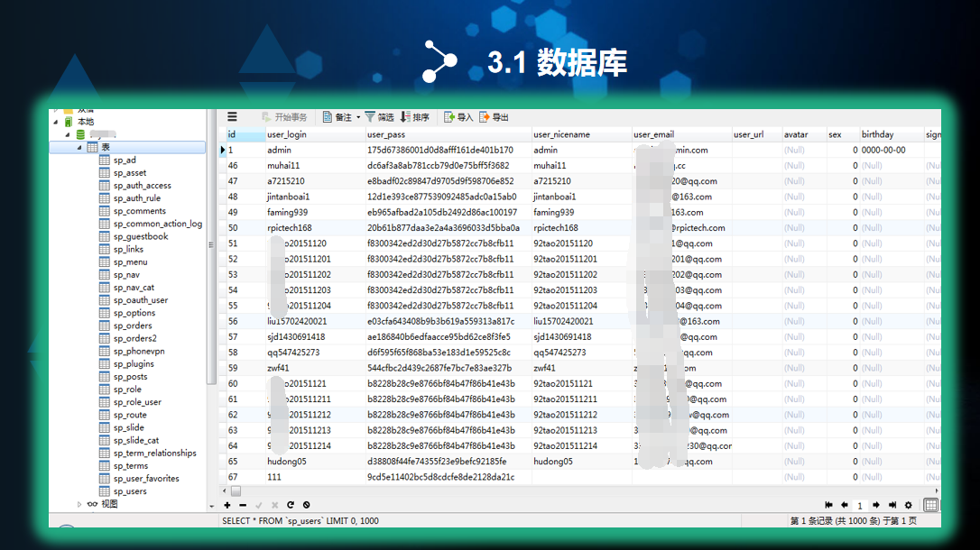Open the 备注 dropdown arrow
The height and width of the screenshot is (550, 980).
tap(358, 117)
